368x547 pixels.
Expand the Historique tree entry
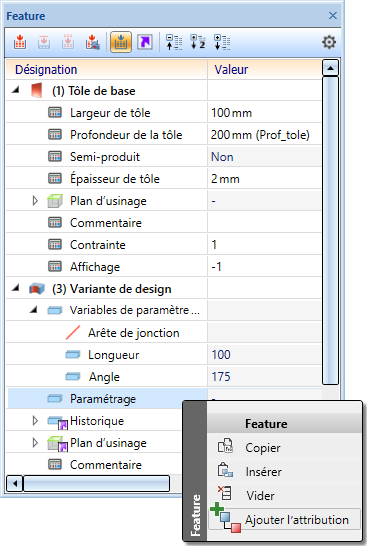tap(35, 421)
